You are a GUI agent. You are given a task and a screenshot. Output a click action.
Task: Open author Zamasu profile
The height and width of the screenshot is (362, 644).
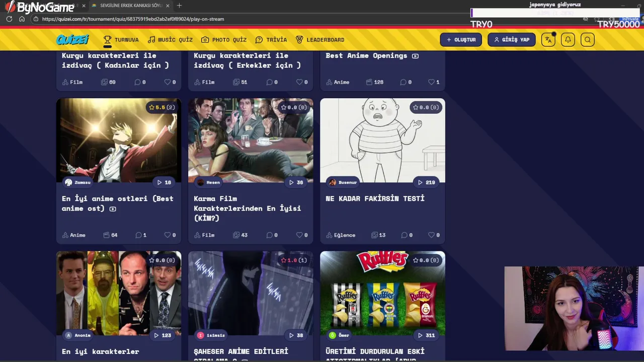coord(78,182)
